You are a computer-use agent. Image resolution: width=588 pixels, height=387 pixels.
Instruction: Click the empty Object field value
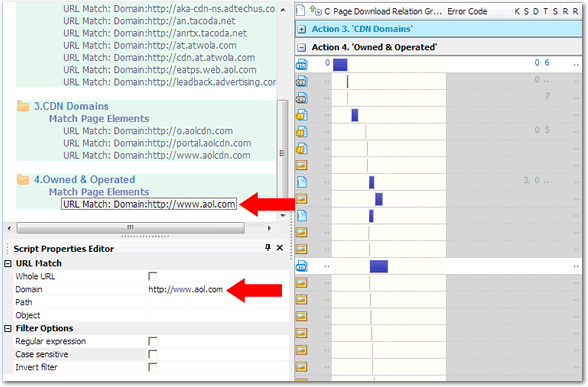218,315
